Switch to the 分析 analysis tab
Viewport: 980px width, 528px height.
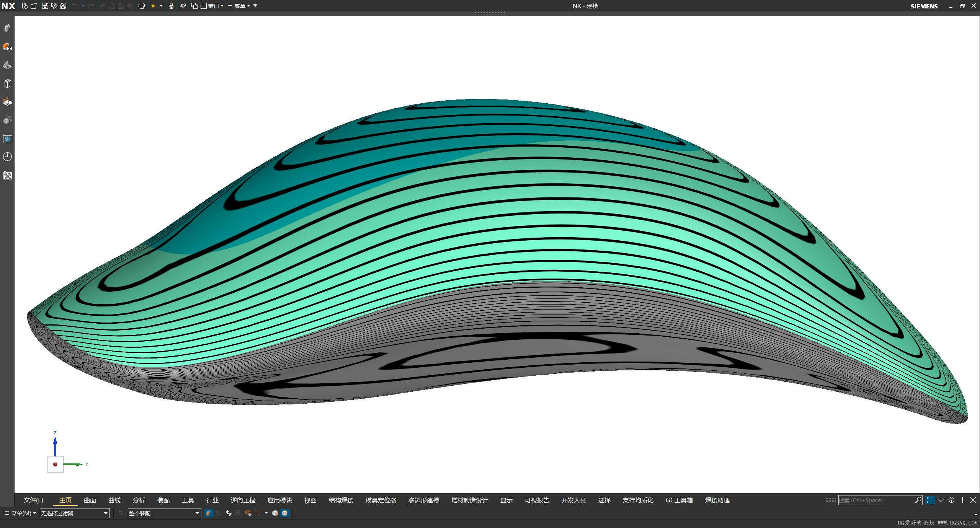click(x=139, y=500)
